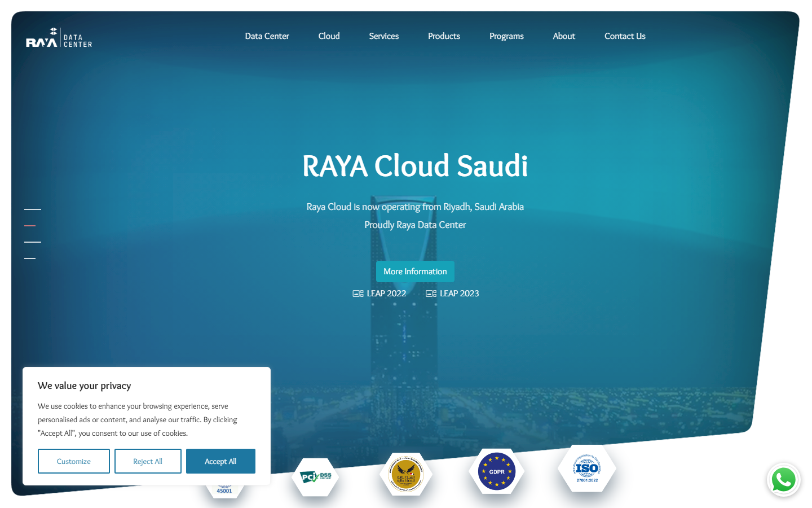This screenshot has height=508, width=812.
Task: Click the ISO 45001 badge
Action: pyautogui.click(x=224, y=491)
